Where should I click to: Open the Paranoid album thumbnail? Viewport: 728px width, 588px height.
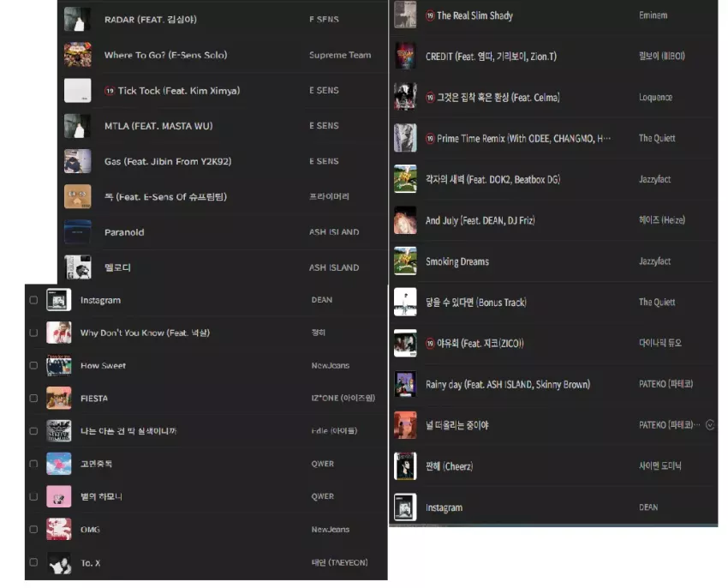click(x=78, y=232)
